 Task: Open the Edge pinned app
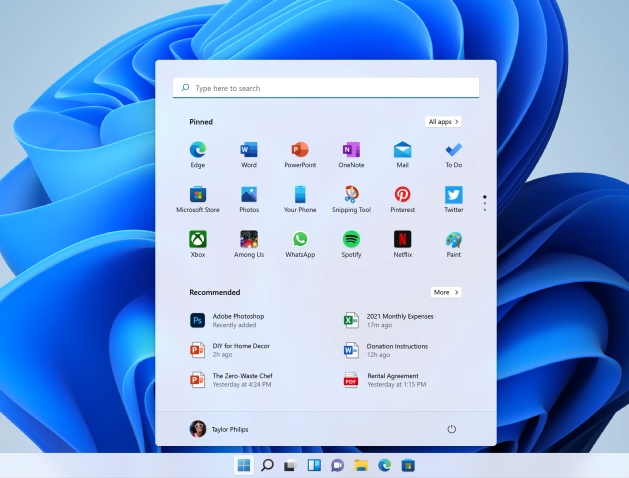197,150
